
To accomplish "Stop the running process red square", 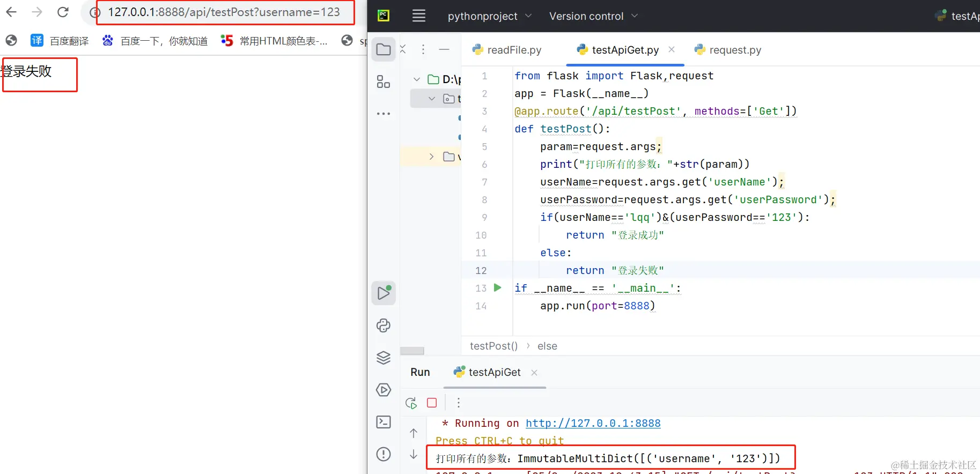I will tap(432, 403).
